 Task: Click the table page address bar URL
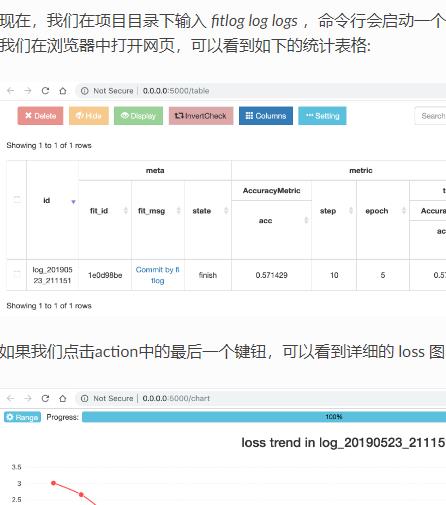tap(176, 91)
